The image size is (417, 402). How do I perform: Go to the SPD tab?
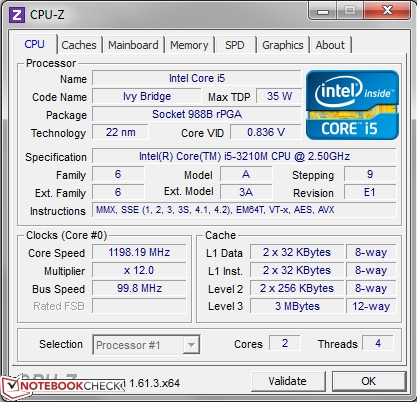coord(235,45)
